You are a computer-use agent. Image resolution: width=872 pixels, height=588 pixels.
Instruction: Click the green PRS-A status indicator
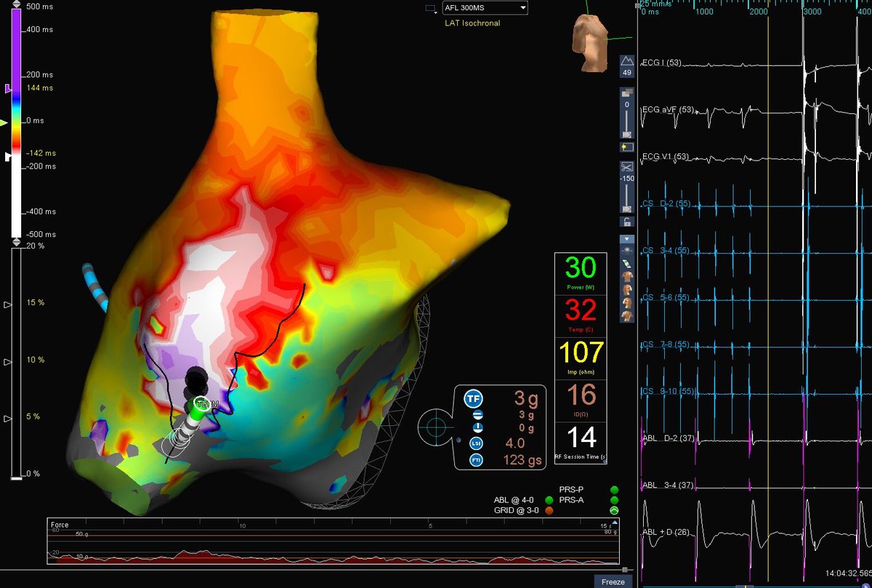(x=615, y=501)
